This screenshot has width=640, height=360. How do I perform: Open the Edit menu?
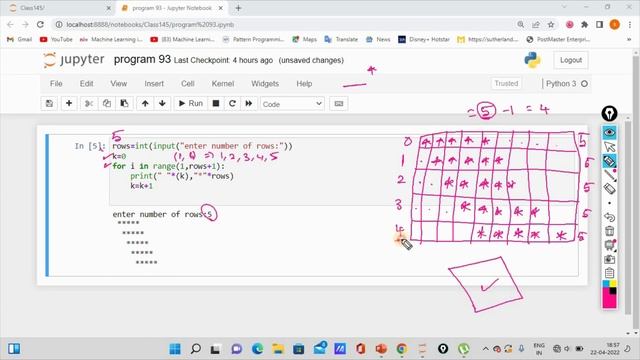pos(86,84)
